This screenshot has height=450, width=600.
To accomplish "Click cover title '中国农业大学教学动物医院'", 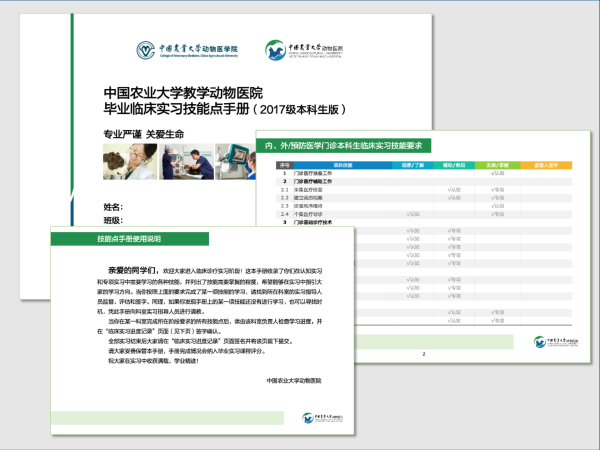I will point(183,93).
